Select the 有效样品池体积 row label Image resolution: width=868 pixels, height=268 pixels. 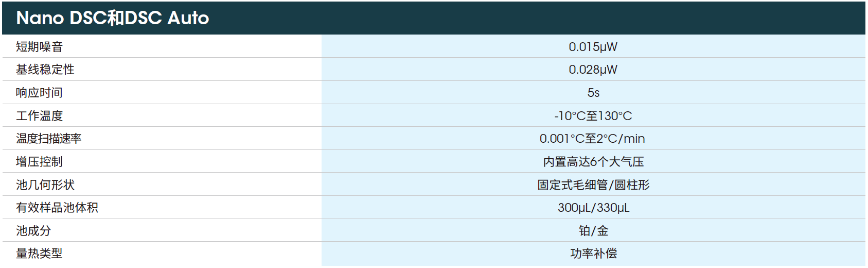(x=57, y=208)
